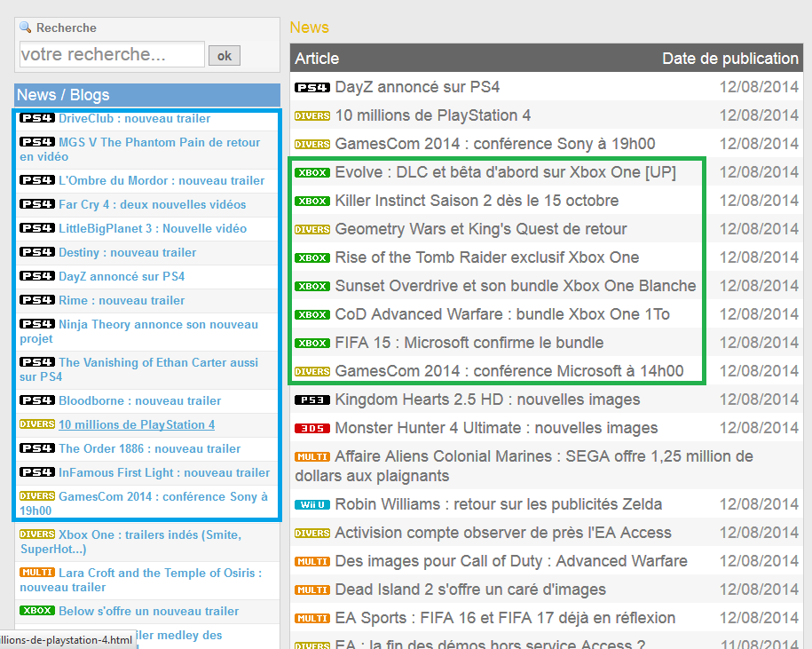Open GamesCom 2014 conférence Sony article in table

tap(495, 144)
